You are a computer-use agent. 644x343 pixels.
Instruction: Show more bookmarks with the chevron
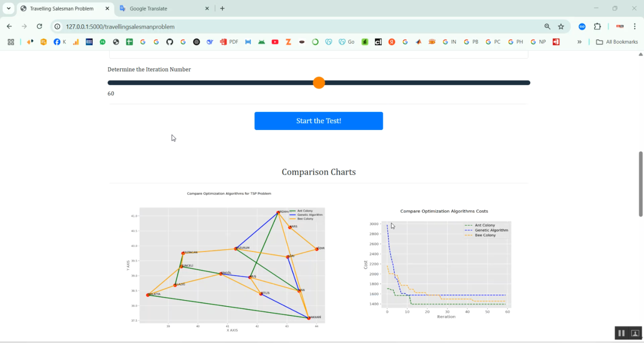579,42
